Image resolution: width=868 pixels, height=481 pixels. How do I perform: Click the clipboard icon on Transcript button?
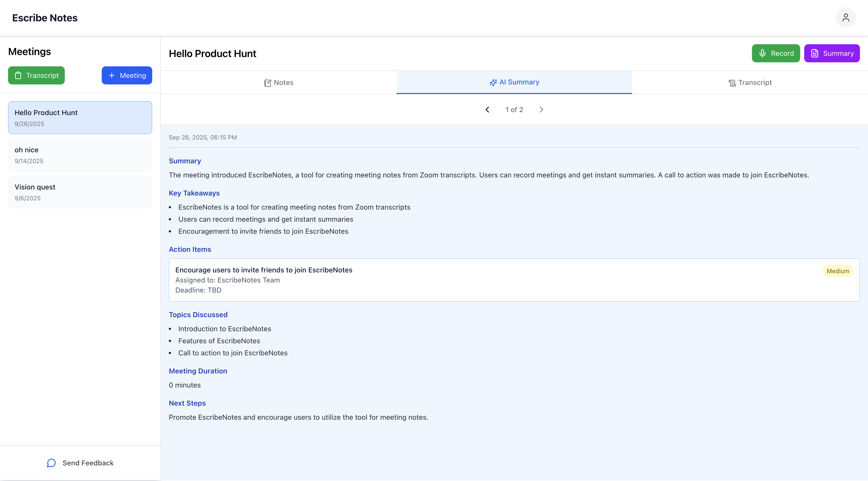[18, 75]
